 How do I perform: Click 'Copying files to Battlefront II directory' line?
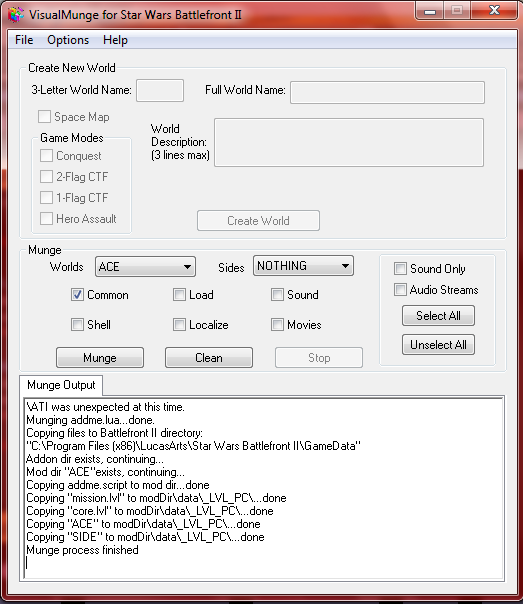(x=114, y=433)
